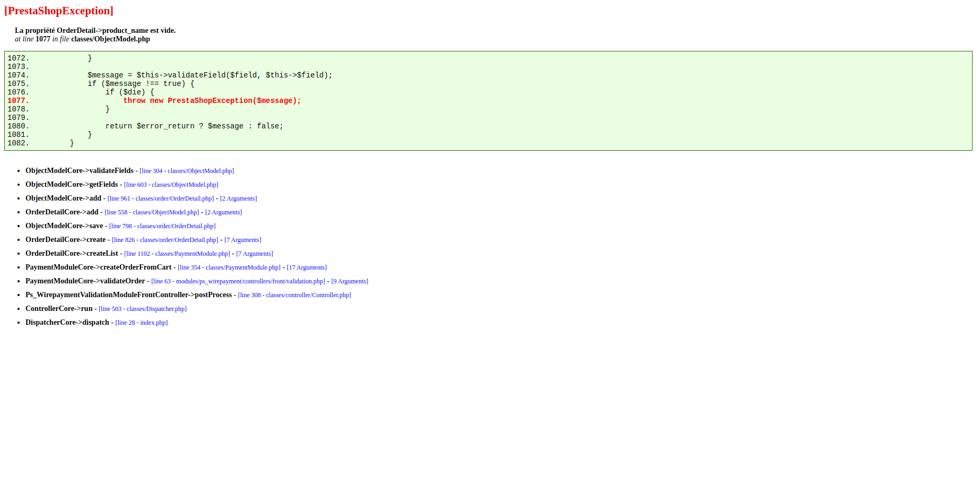Open line 308 of Controller.php link

click(294, 295)
